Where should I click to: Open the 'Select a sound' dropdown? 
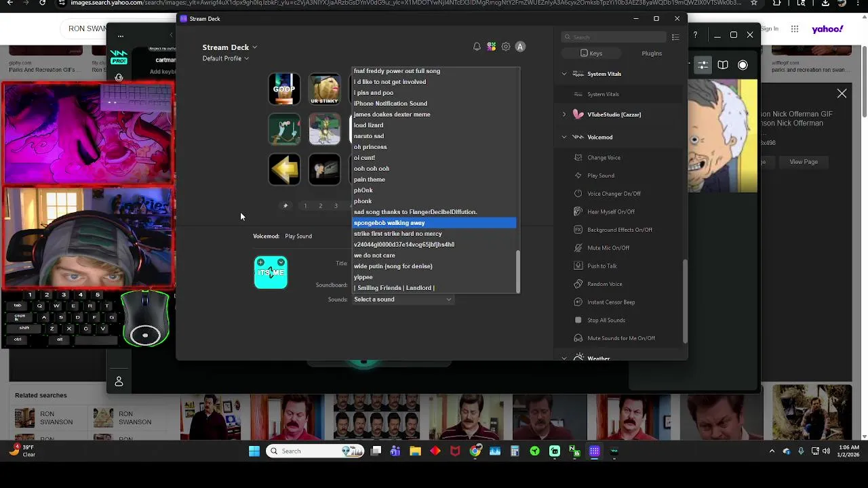tap(403, 300)
